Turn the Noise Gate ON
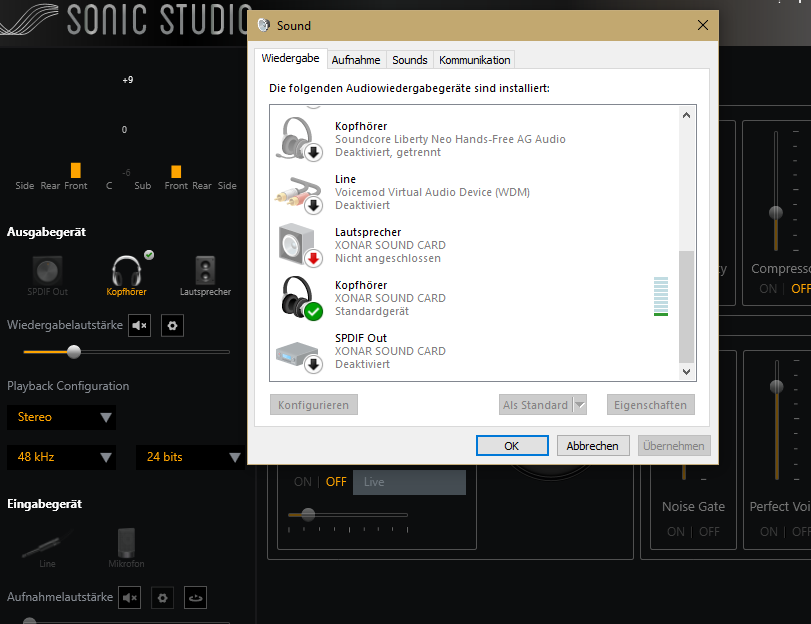811x624 pixels. [675, 532]
